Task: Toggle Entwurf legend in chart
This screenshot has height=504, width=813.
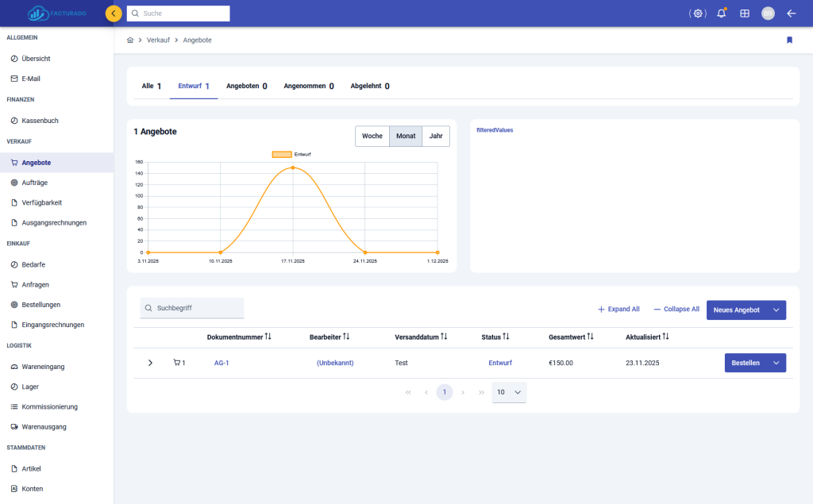Action: pyautogui.click(x=282, y=154)
